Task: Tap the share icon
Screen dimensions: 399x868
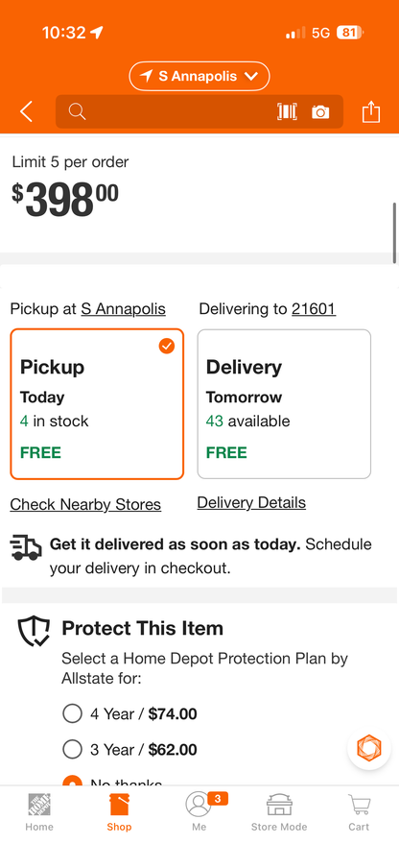Action: point(371,111)
